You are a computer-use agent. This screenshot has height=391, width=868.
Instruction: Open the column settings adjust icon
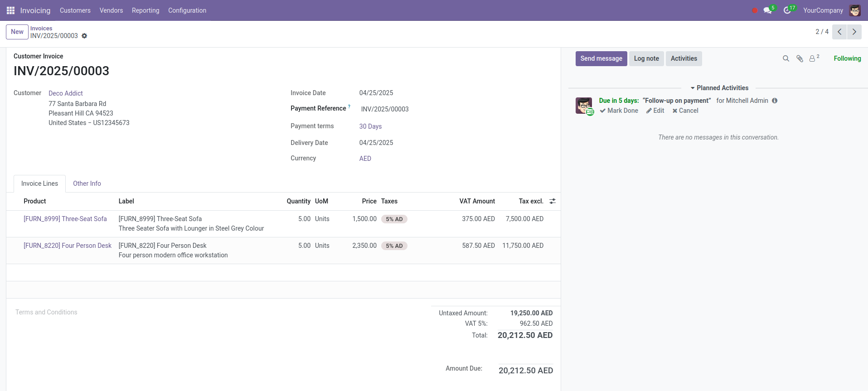553,201
